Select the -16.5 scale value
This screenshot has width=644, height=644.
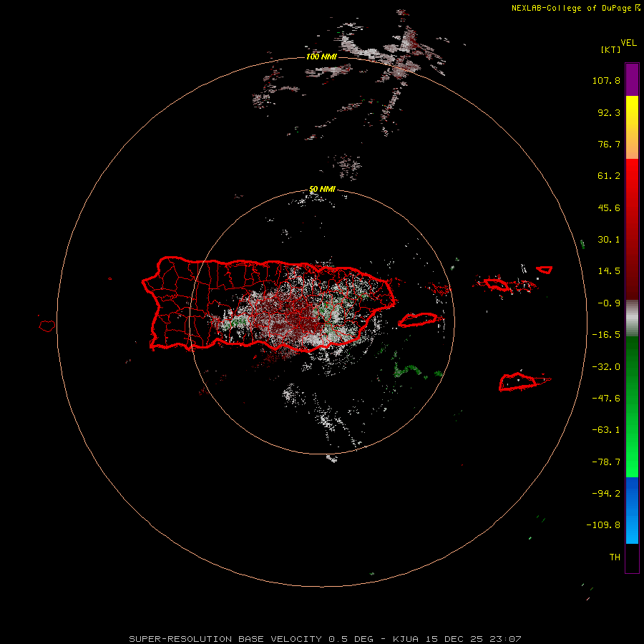pyautogui.click(x=606, y=335)
